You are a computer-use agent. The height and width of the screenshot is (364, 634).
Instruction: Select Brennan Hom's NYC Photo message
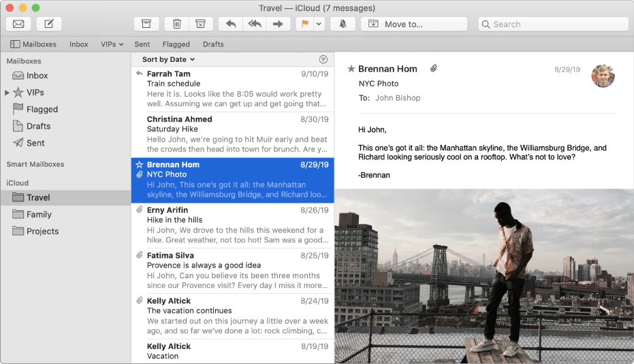[x=232, y=180]
